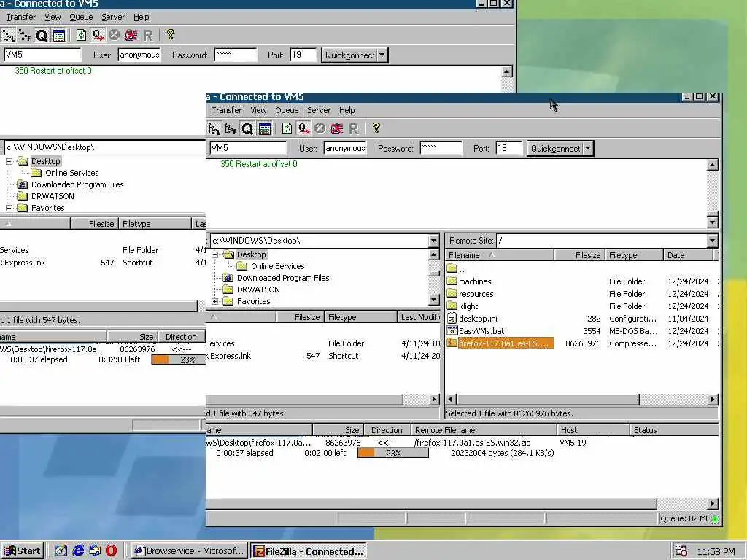Open View menu in front FileZilla window
Image resolution: width=747 pixels, height=560 pixels.
[x=258, y=110]
